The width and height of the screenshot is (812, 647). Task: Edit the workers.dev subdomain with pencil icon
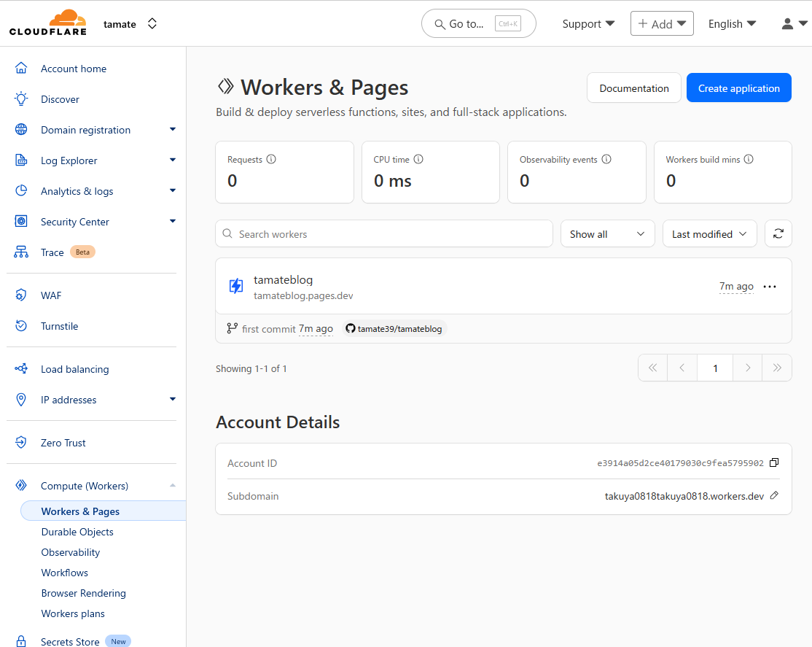click(x=774, y=496)
